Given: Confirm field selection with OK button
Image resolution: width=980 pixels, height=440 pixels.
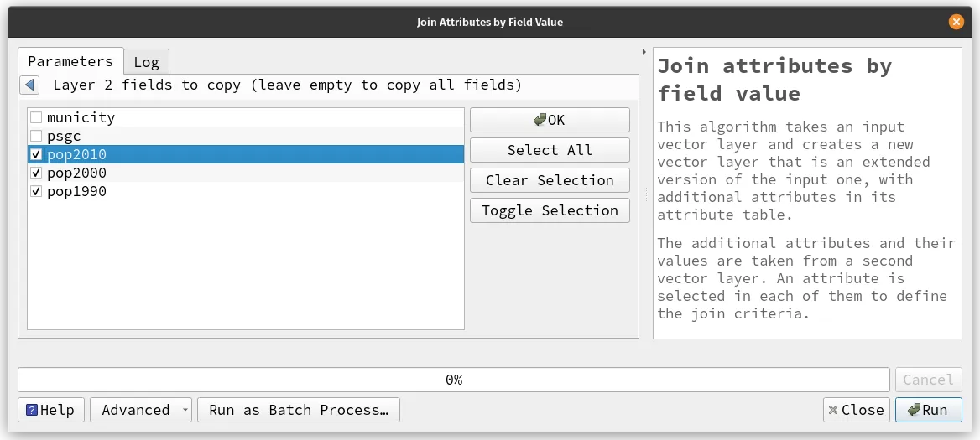Looking at the screenshot, I should 550,120.
